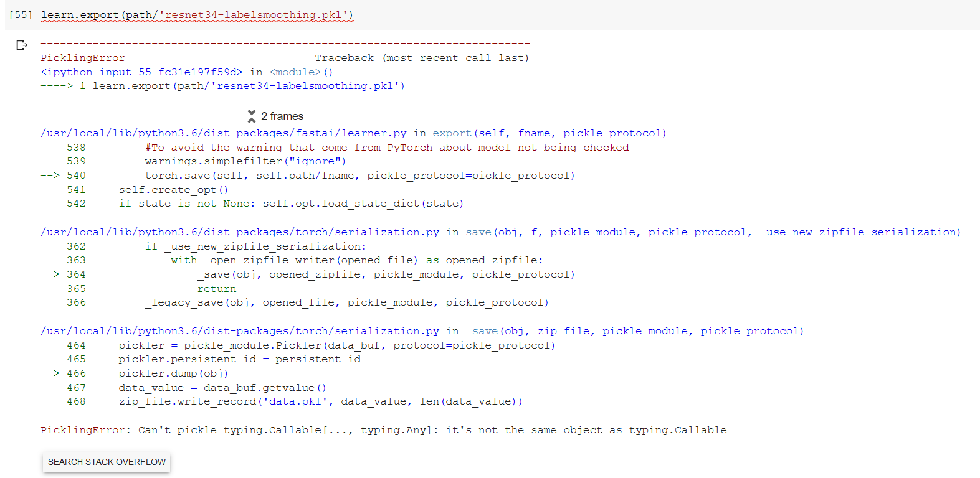Click line 366 _legacy_save text
Screen dimensions: 980x478
(347, 302)
